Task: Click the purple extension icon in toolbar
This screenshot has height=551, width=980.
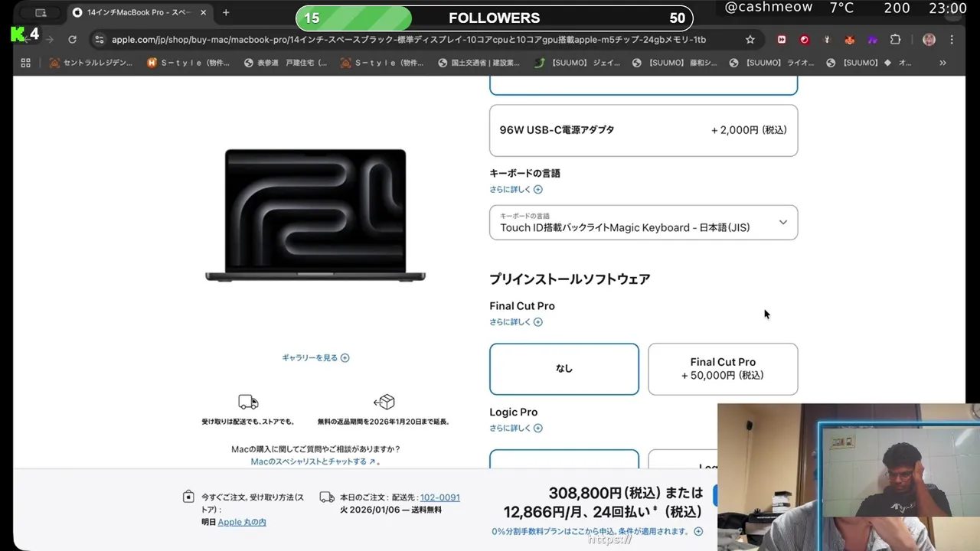Action: [872, 40]
